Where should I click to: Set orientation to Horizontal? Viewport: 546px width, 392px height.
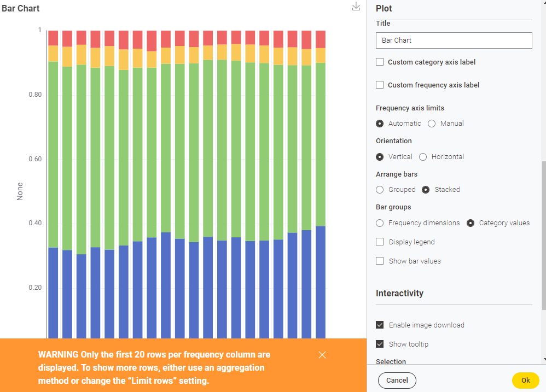[x=423, y=157]
